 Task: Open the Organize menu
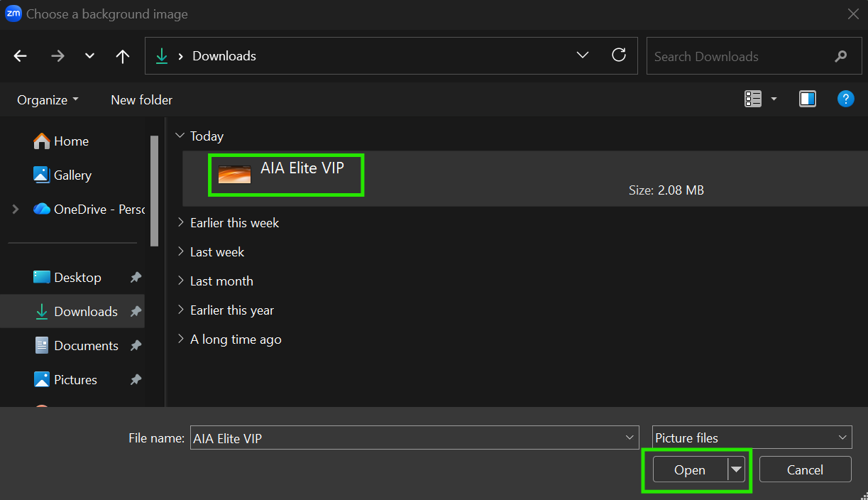click(48, 100)
